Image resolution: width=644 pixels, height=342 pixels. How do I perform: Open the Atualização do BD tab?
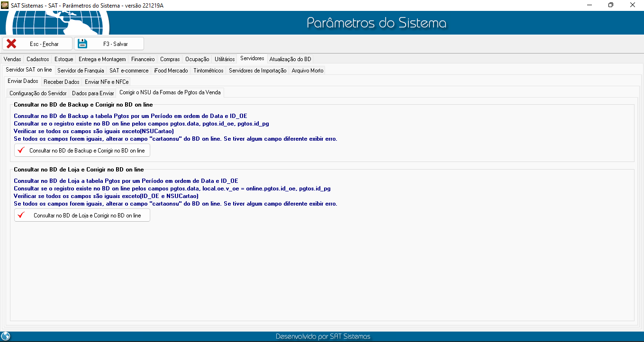tap(290, 59)
